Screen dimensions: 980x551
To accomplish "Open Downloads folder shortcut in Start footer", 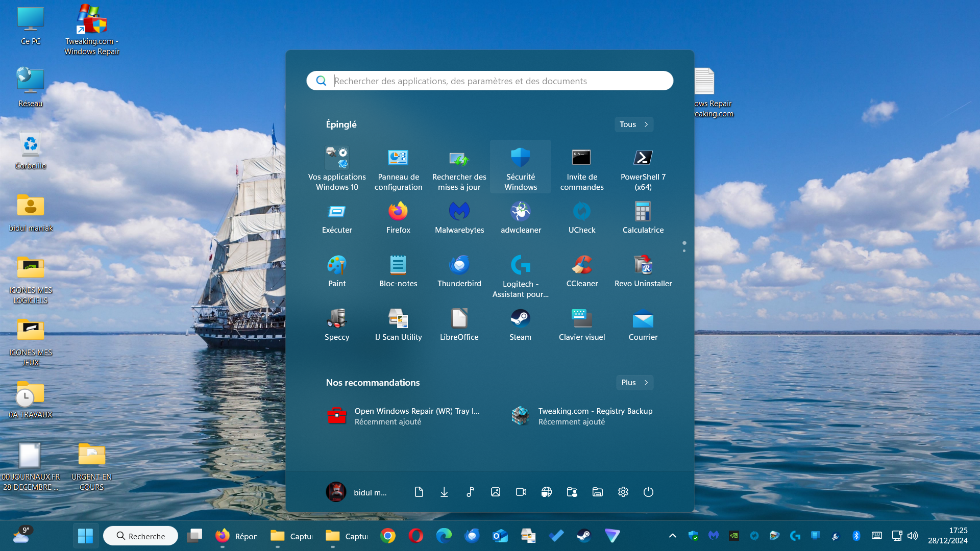I will coord(444,492).
